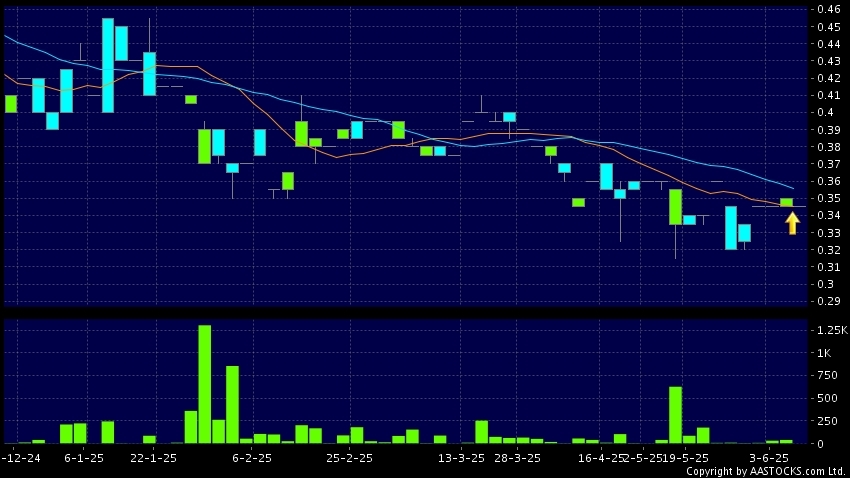This screenshot has height=478, width=850.
Task: Select the tall cyan candle reaching 0.45
Action: (108, 66)
